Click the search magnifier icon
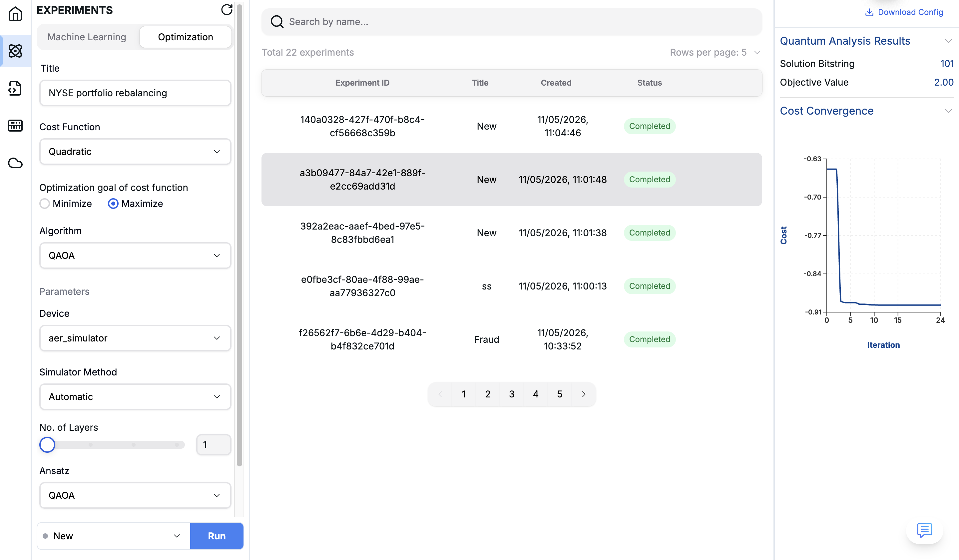The image size is (959, 560). coord(277,22)
